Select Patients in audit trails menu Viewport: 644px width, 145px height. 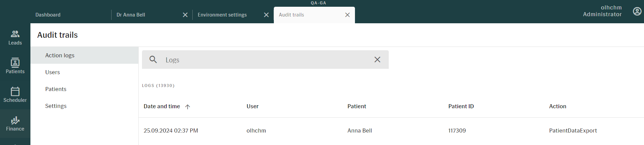85,89
